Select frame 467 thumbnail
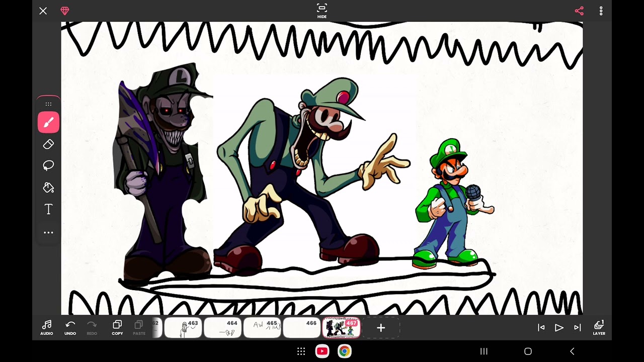The width and height of the screenshot is (644, 362). coord(341,328)
